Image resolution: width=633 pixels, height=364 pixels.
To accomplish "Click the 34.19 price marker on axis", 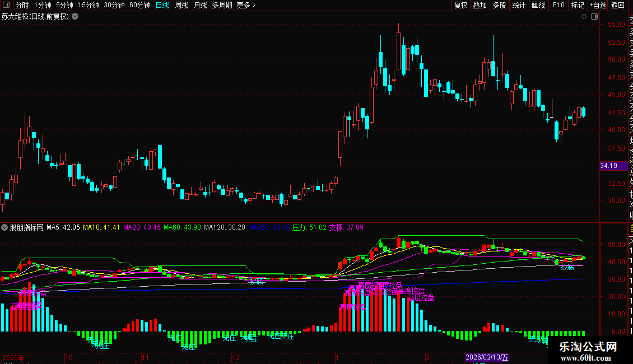I will pyautogui.click(x=613, y=166).
